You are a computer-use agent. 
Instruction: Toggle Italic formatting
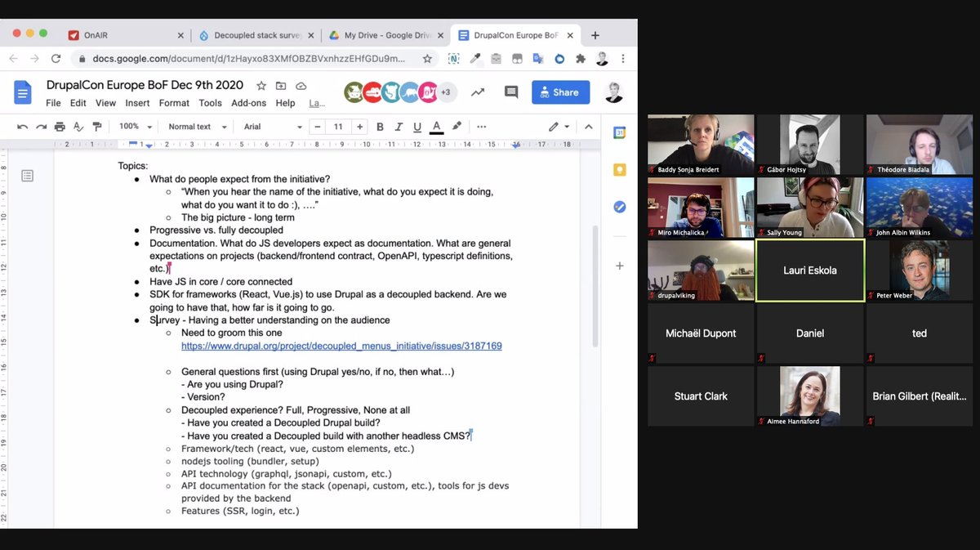click(399, 127)
